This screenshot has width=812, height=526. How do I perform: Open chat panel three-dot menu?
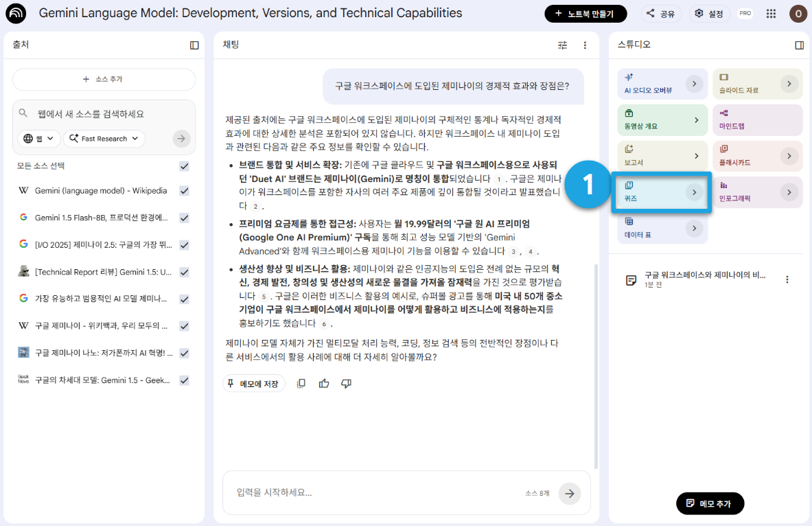click(585, 45)
